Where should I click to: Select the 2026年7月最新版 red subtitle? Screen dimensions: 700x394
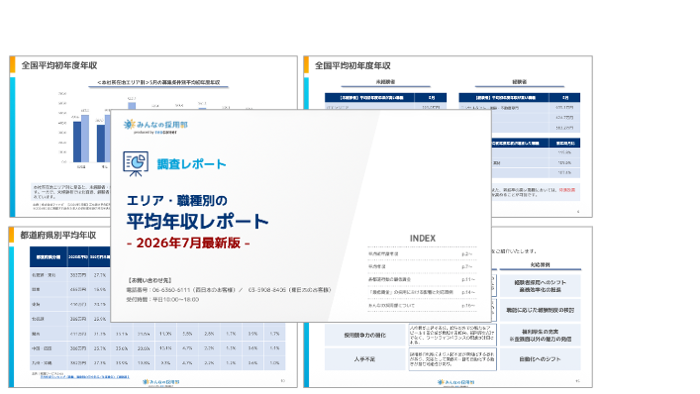(x=188, y=243)
